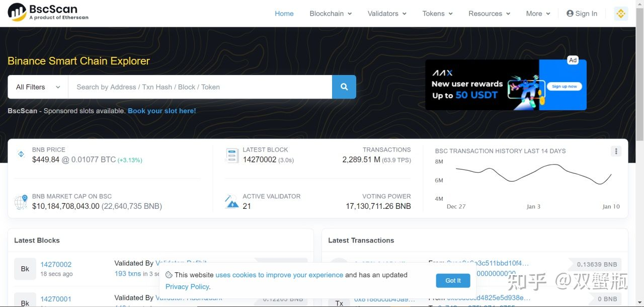Click the blue search magnifier button
644x307 pixels.
pos(344,87)
